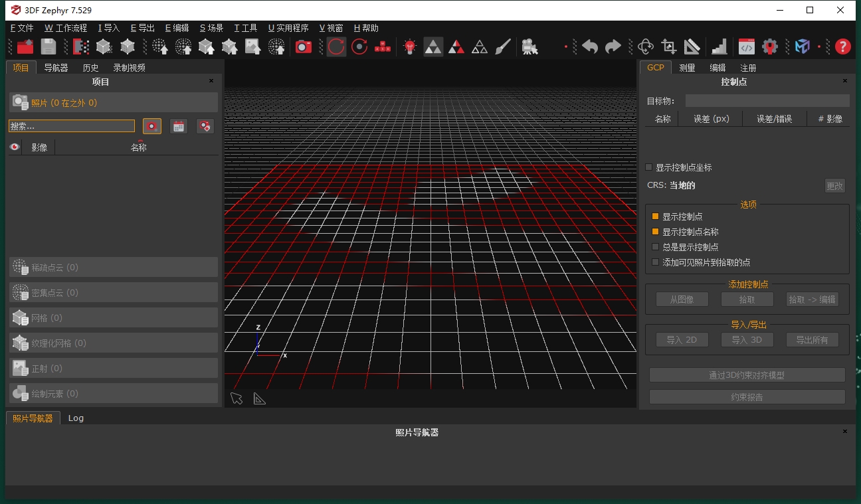Enable 显示控制点坐标 checkbox

tap(649, 167)
